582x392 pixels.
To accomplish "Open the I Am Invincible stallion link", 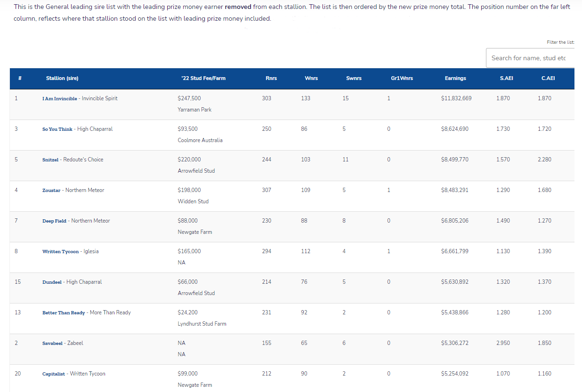I will click(x=60, y=99).
